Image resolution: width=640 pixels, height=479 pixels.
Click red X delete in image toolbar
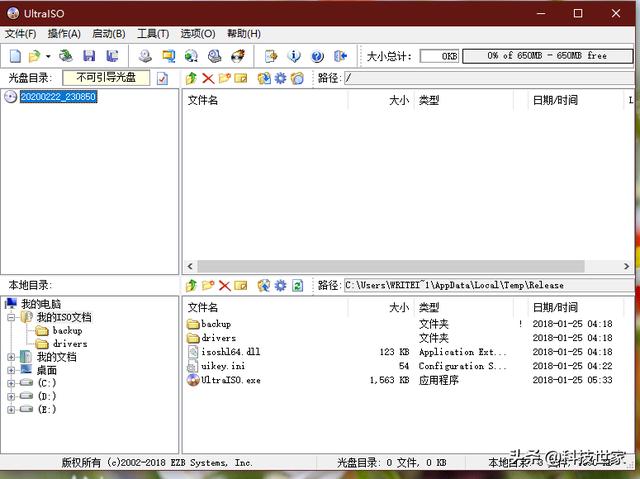[208, 78]
